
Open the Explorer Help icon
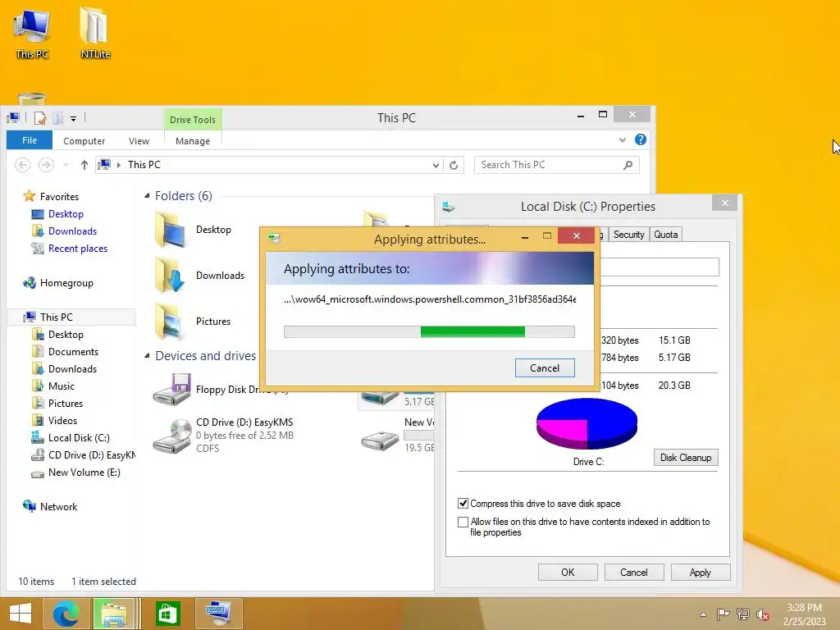640,139
